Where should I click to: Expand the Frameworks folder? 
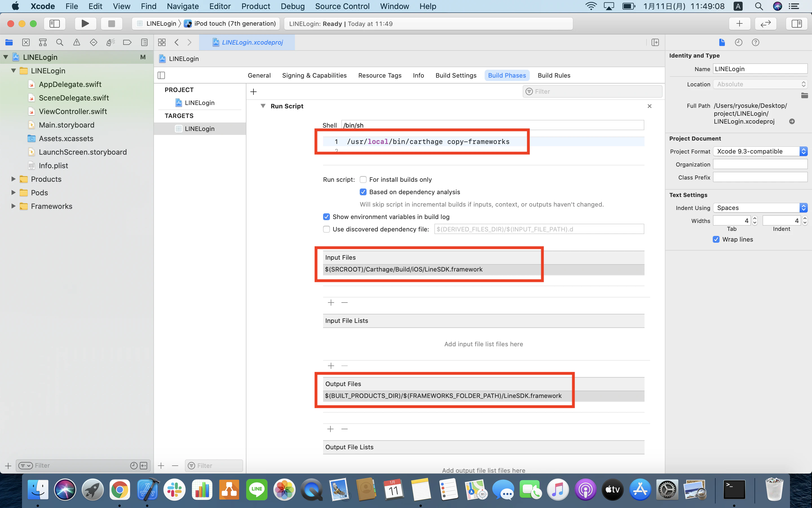(14, 206)
